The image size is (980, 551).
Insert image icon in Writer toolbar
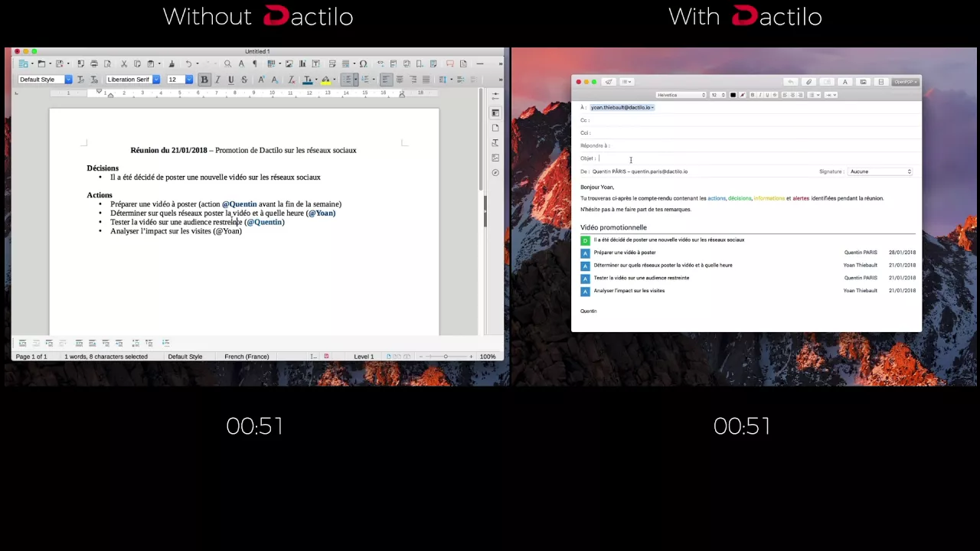pyautogui.click(x=289, y=64)
